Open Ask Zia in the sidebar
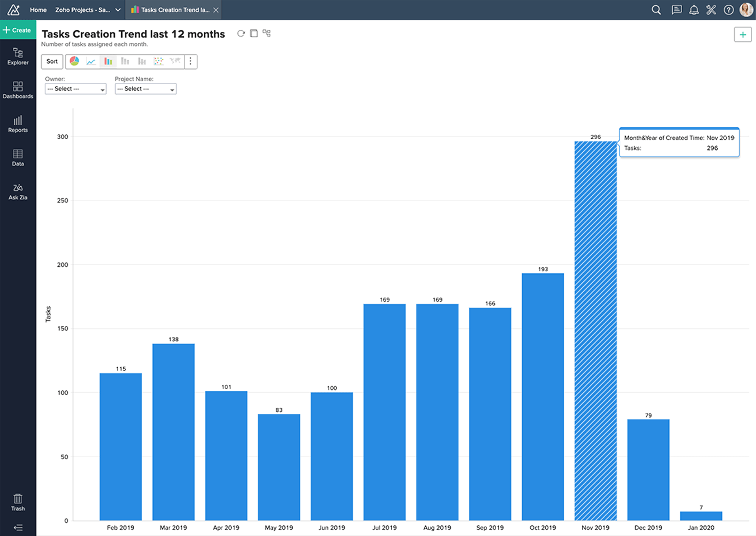This screenshot has width=756, height=536. tap(18, 191)
